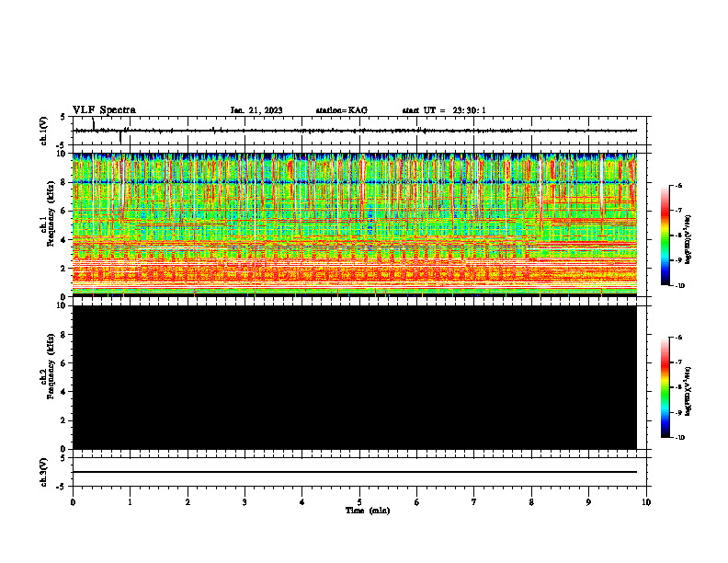The height and width of the screenshot is (563, 728).
Task: Click time axis tick label '10' at right end
Action: coord(646,502)
